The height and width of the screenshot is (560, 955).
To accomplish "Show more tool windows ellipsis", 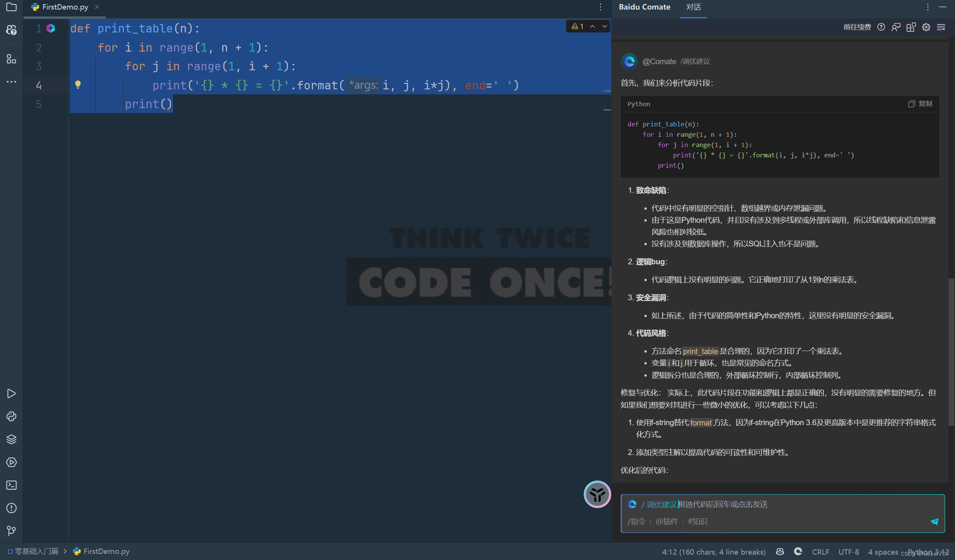I will [x=11, y=82].
